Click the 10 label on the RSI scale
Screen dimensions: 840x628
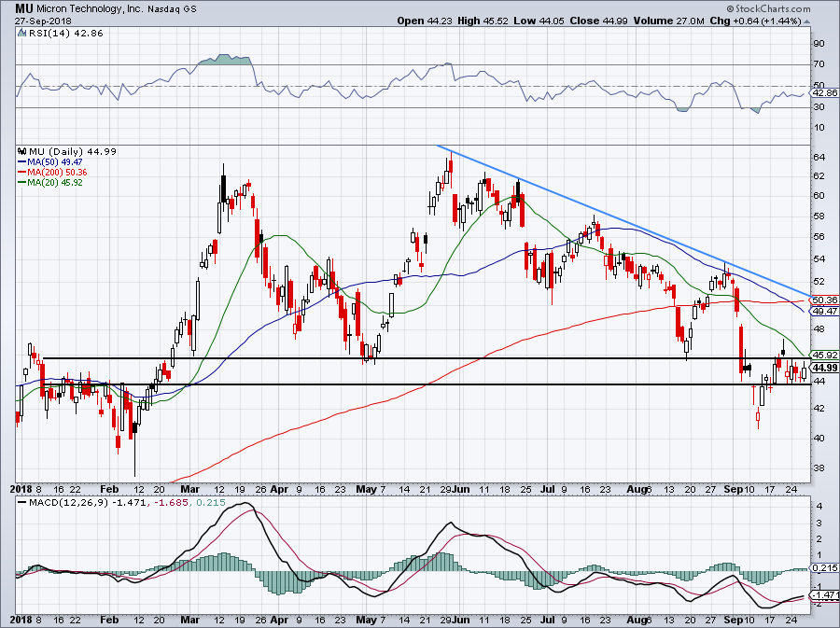pos(819,128)
